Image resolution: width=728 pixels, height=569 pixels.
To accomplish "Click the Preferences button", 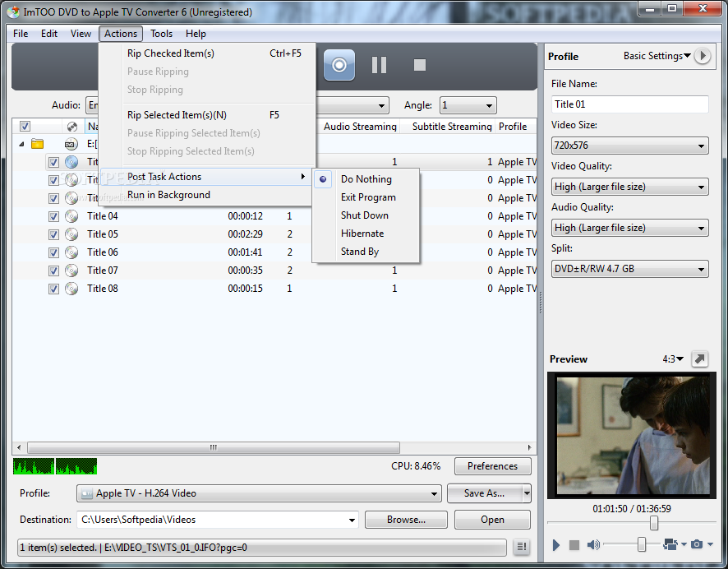I will (493, 466).
